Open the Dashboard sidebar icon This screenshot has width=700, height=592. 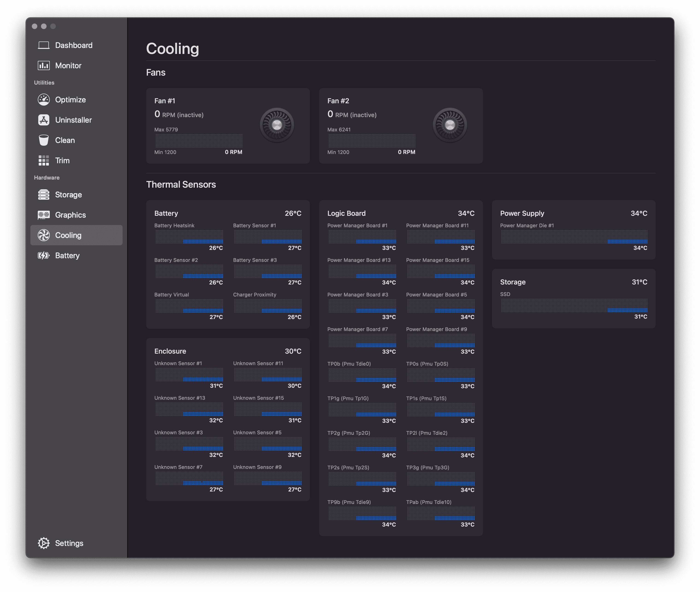click(x=44, y=45)
